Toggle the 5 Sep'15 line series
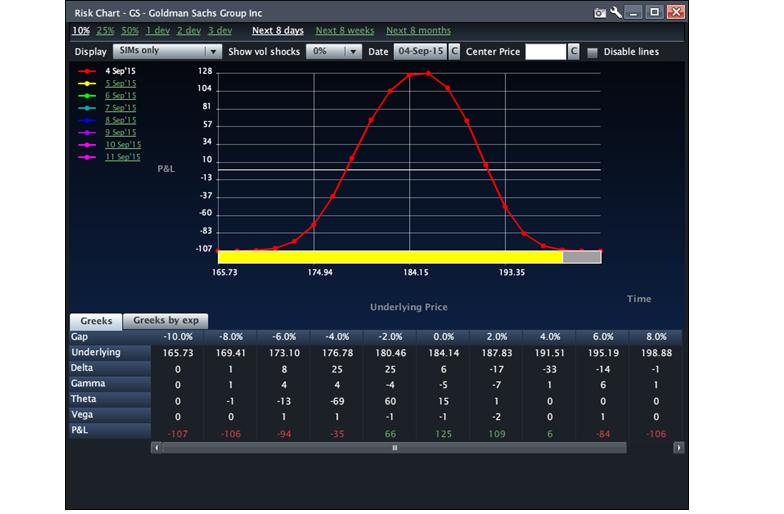Screen dimensions: 784x514 [121, 83]
